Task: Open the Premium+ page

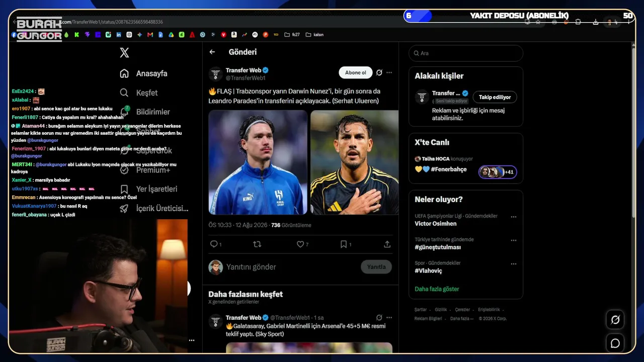Action: coord(145,170)
